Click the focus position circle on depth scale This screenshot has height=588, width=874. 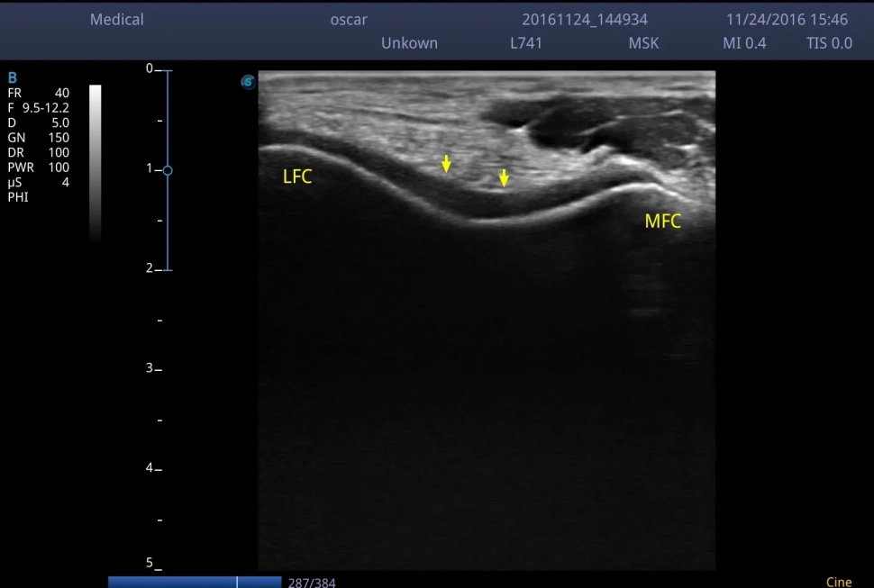click(168, 170)
